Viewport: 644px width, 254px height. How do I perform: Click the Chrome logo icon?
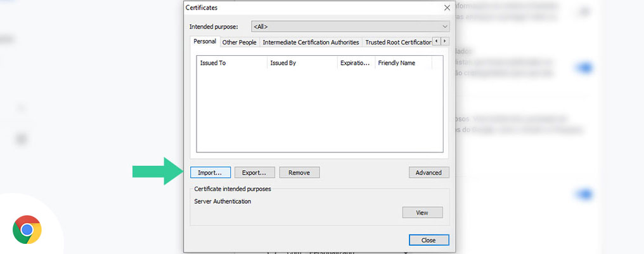27,229
